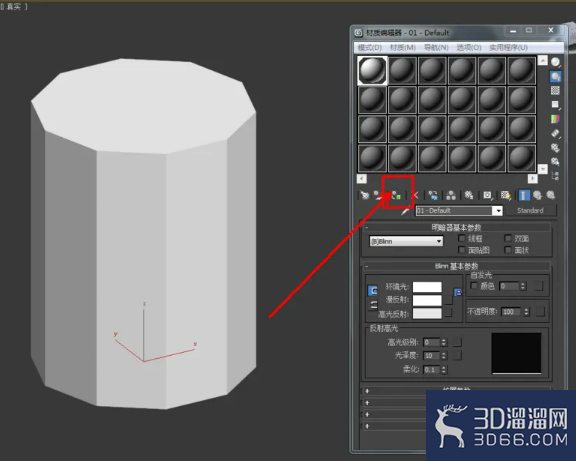This screenshot has width=576, height=461.
Task: Click the Video Color Check icon
Action: (555, 119)
